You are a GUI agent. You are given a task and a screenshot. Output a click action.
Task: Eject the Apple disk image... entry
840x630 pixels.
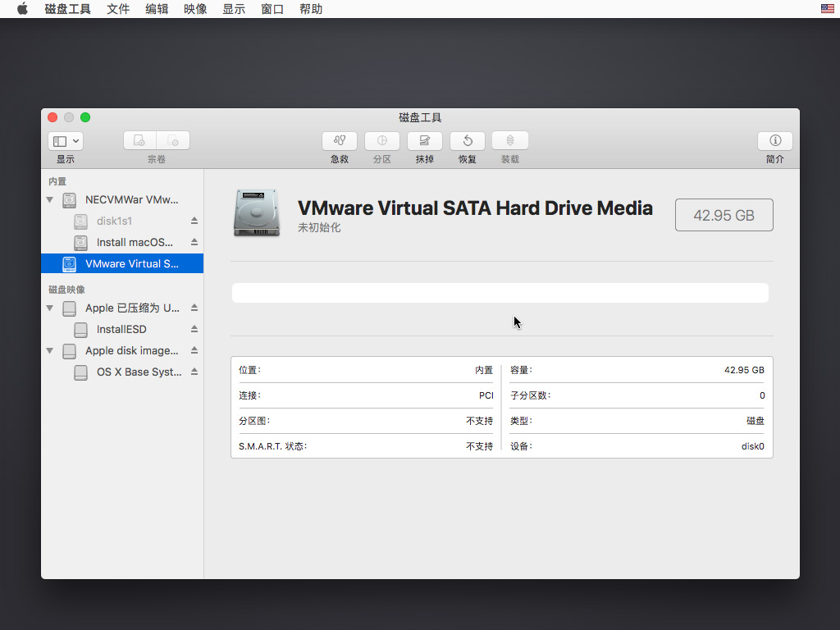194,350
